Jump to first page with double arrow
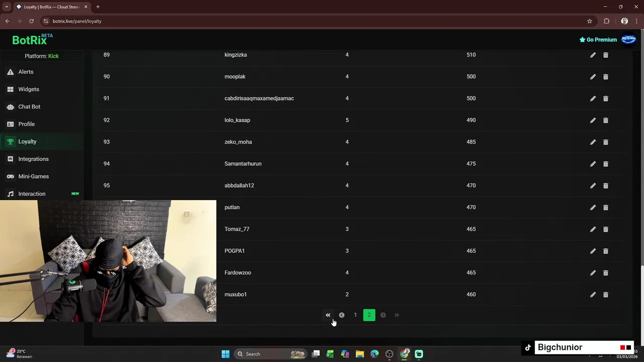Screen dimensions: 644x362 (x=328, y=315)
